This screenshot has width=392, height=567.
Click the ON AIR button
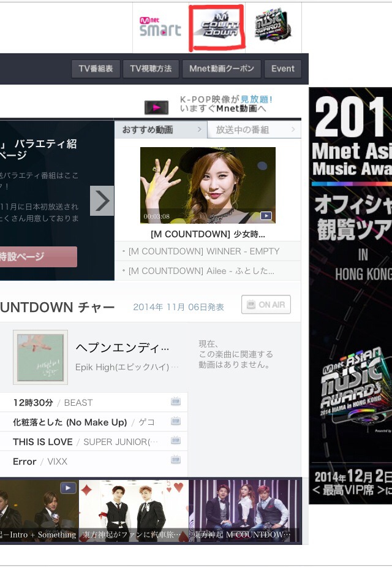coord(266,305)
